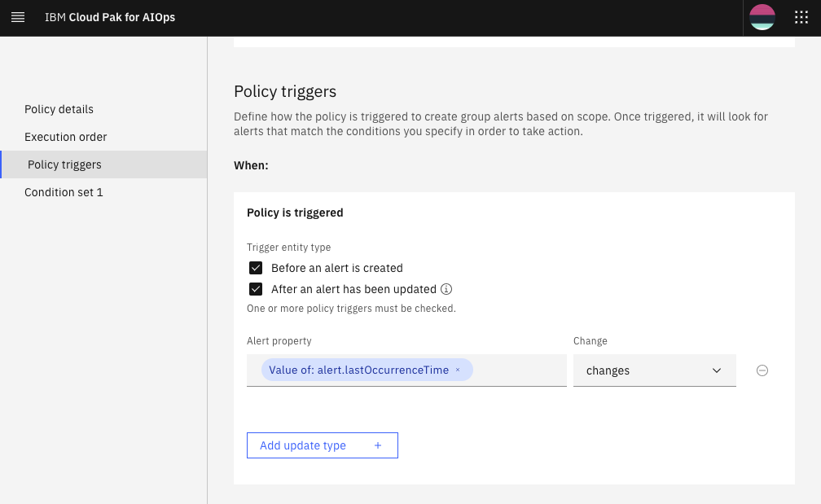821x504 pixels.
Task: Select Policy triggers in sidebar
Action: pos(103,164)
